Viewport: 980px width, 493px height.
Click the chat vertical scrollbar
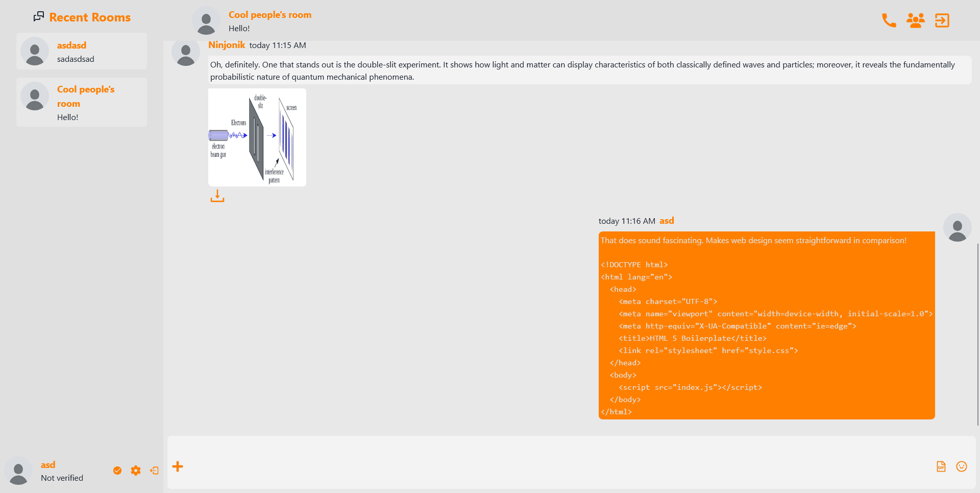[x=977, y=332]
